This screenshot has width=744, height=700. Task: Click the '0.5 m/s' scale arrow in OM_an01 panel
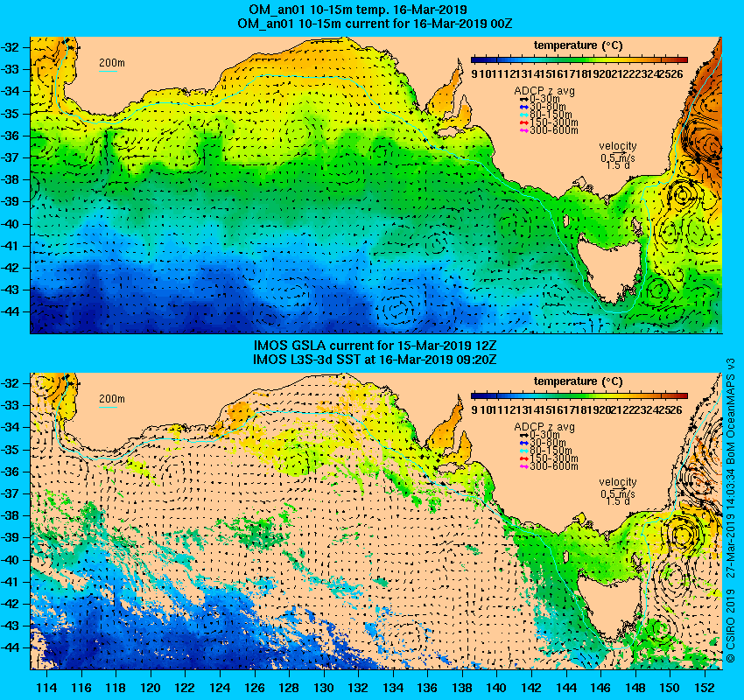618,153
